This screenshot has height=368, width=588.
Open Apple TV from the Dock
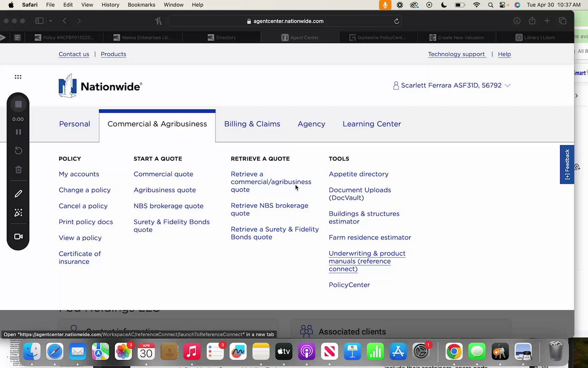point(284,352)
